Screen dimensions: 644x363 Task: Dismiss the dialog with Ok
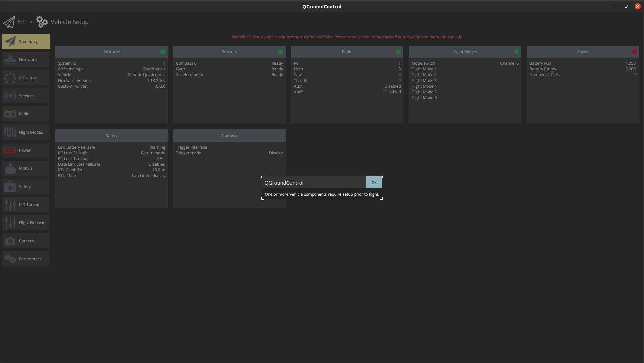tap(374, 183)
